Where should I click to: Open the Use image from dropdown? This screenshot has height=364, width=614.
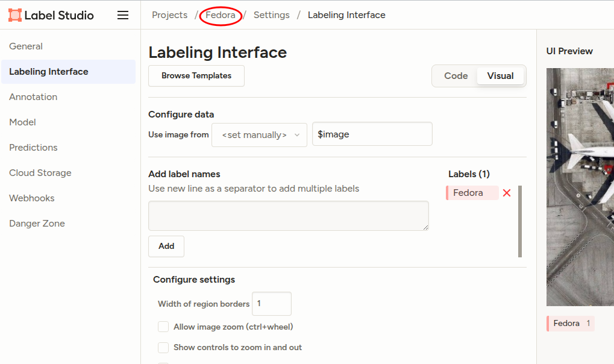tap(259, 135)
